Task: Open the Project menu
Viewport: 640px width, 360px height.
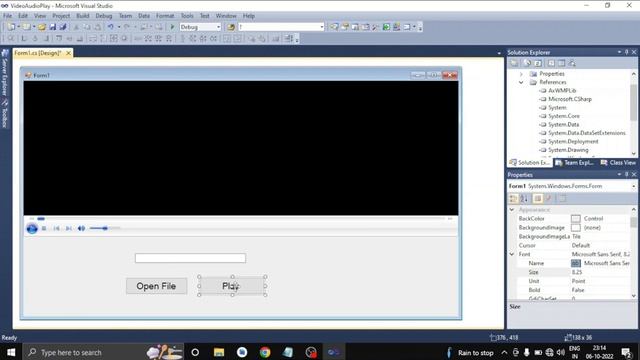Action: click(x=61, y=16)
